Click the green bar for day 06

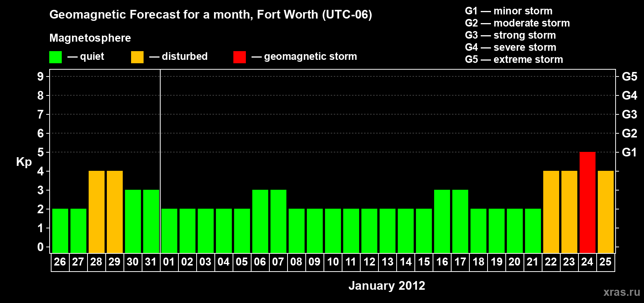tap(260, 222)
